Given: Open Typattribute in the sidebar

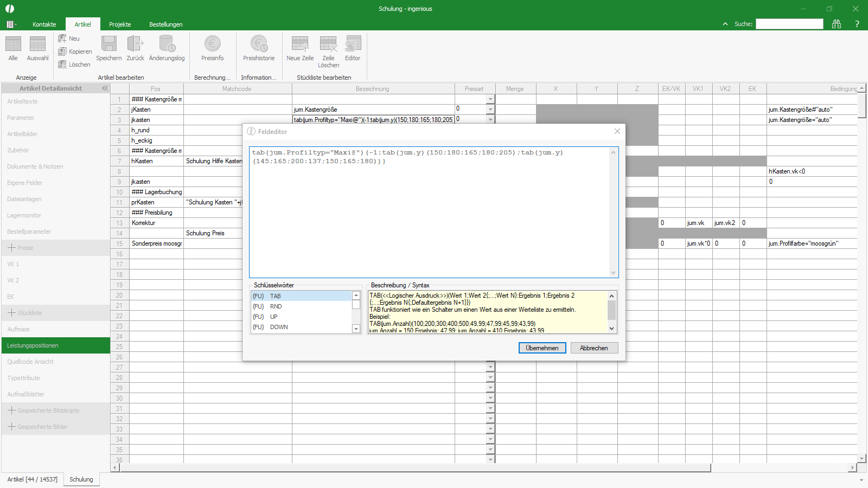Looking at the screenshot, I should click(x=56, y=378).
